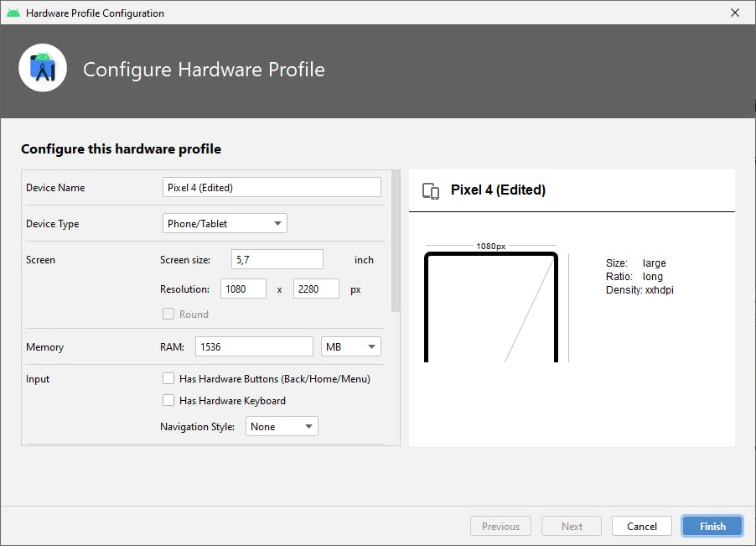
Task: Expand the RAM unit MB dropdown
Action: [x=351, y=346]
